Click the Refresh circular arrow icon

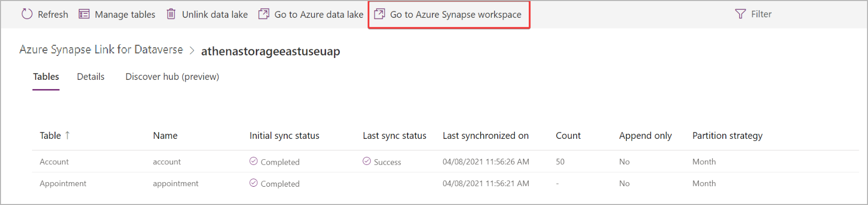click(x=27, y=14)
